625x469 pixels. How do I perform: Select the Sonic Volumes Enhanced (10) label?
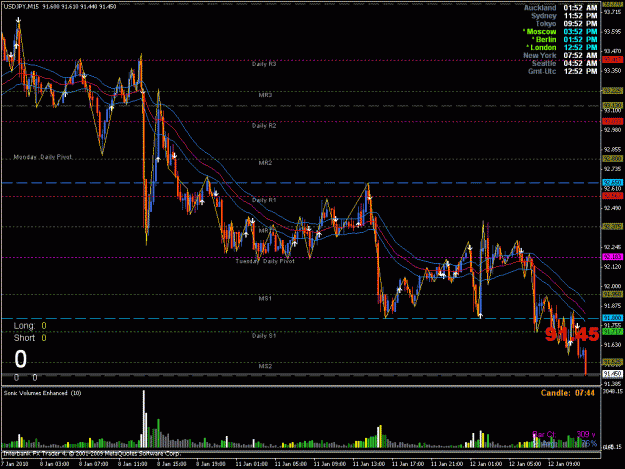click(x=43, y=393)
